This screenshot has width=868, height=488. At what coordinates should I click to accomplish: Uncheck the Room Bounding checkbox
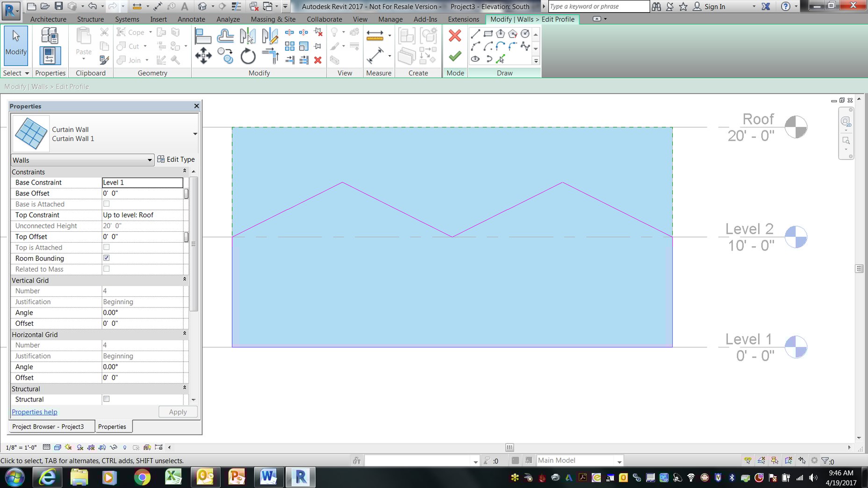coord(107,258)
